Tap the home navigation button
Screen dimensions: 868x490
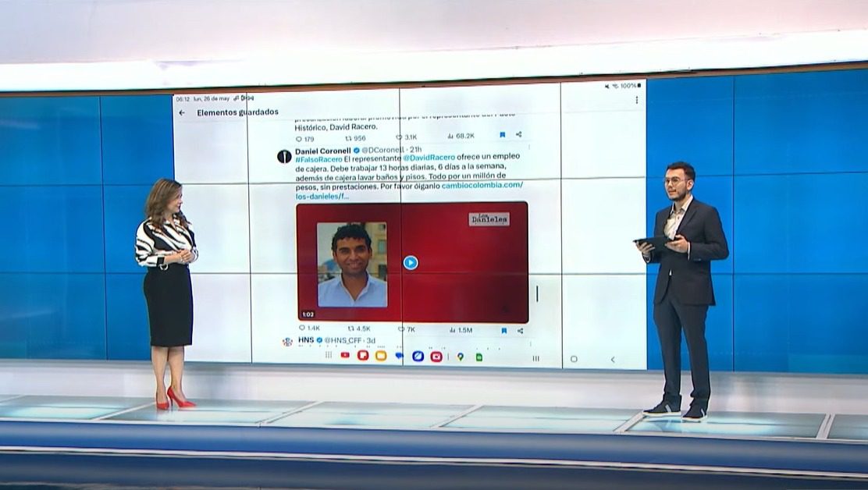click(x=574, y=359)
